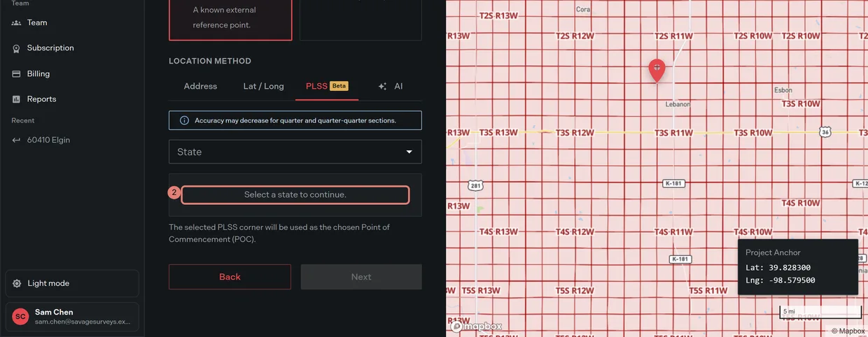Click the Billing card icon

(x=16, y=73)
